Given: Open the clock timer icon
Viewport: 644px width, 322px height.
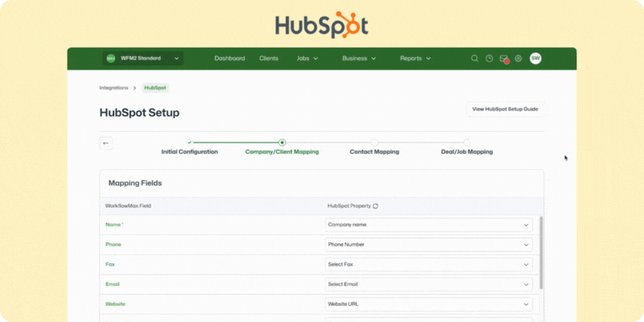Looking at the screenshot, I should 489,58.
